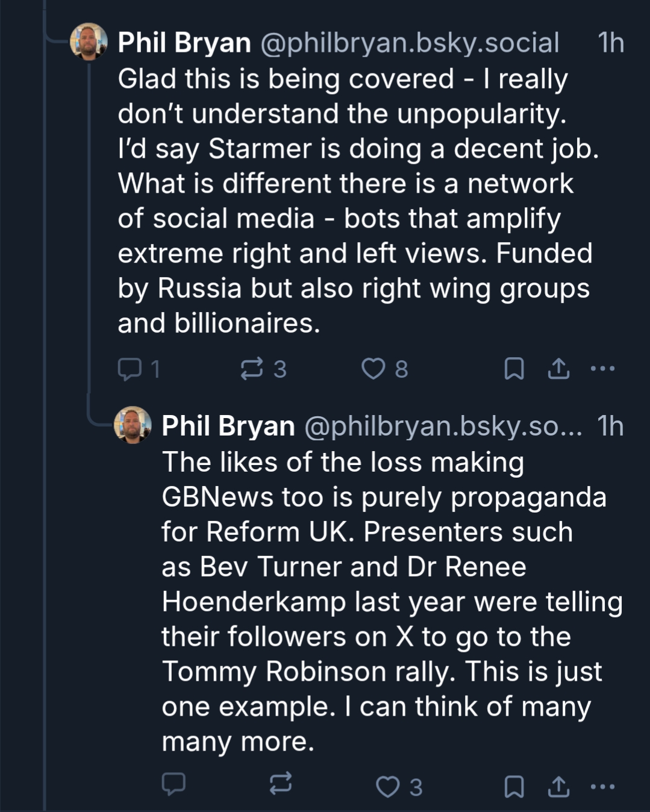The width and height of the screenshot is (650, 812).
Task: Share the post about social media bots
Action: point(558,369)
